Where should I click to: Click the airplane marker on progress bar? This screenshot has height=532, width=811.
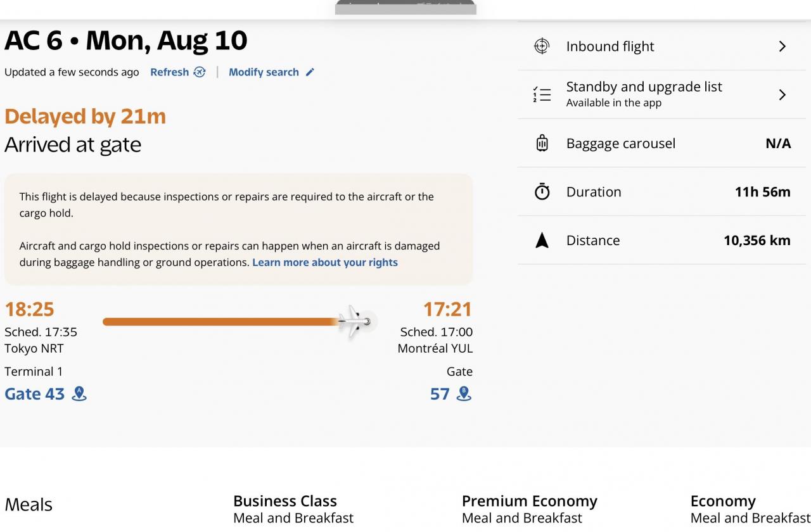[355, 322]
